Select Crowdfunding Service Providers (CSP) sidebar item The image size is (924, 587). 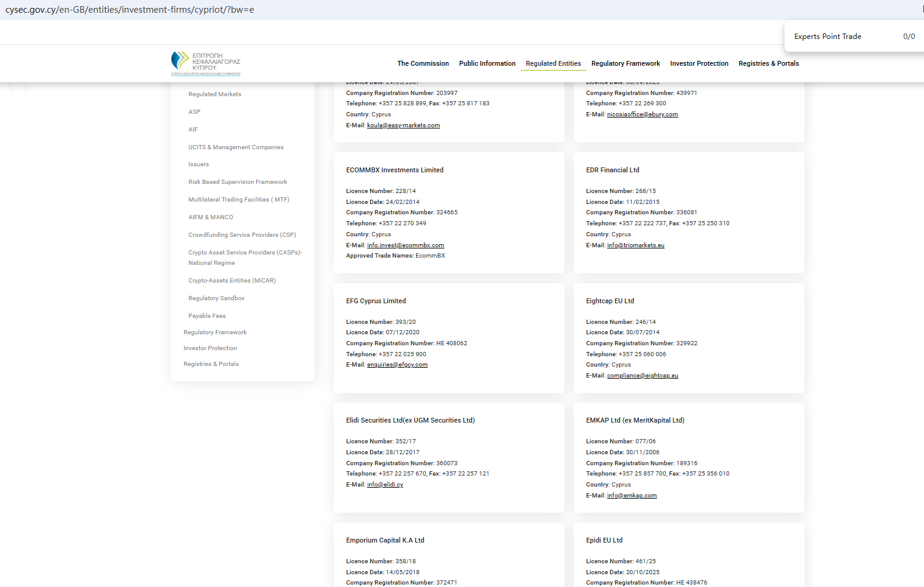pyautogui.click(x=242, y=235)
